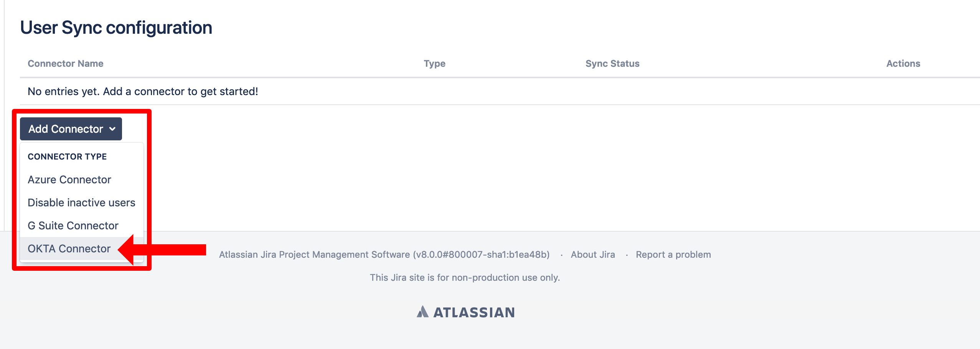Choose Azure Connector from connector types

pyautogui.click(x=82, y=179)
